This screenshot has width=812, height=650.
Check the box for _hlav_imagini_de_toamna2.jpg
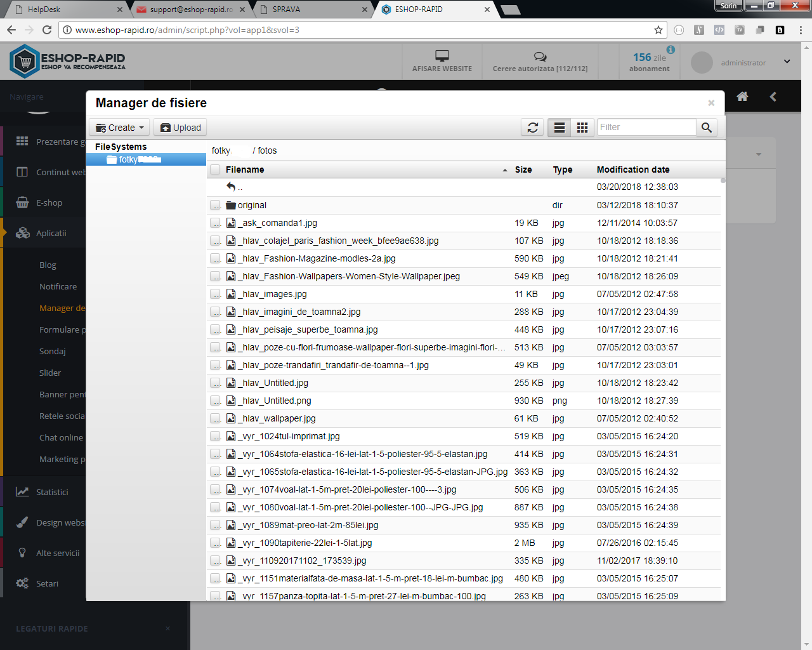click(x=215, y=312)
